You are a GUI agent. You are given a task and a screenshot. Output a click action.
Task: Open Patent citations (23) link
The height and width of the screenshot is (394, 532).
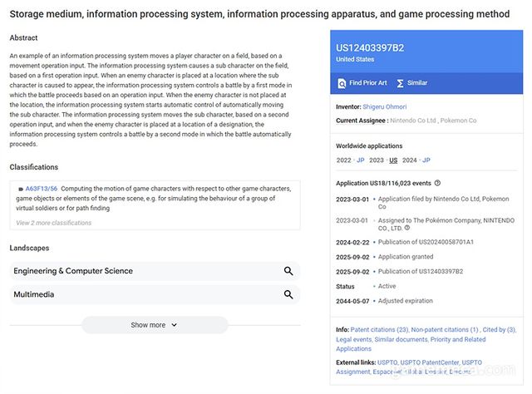[379, 329]
